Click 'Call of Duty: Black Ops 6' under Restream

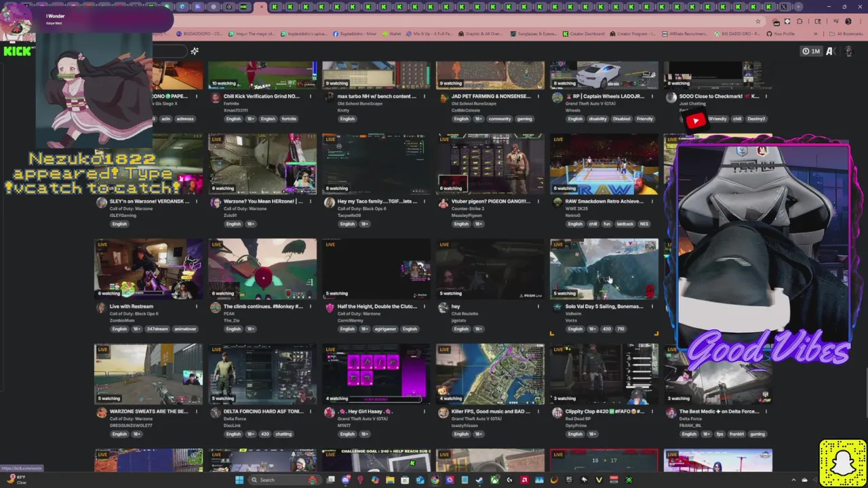pos(134,314)
